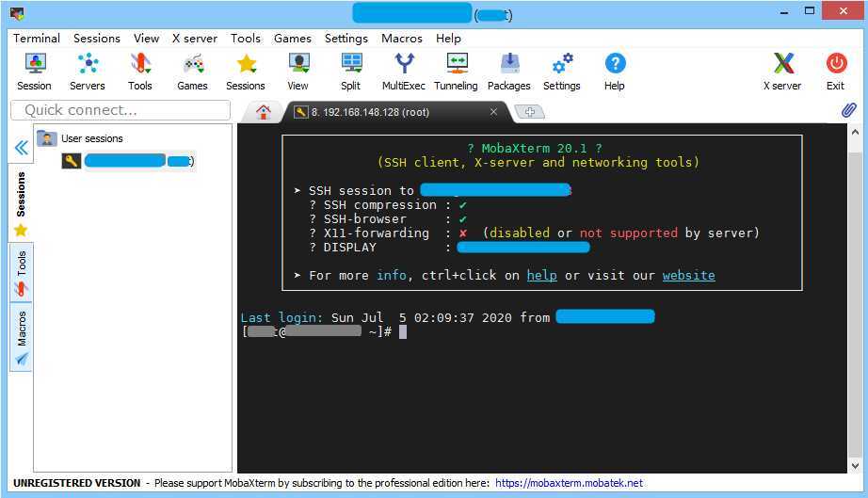The width and height of the screenshot is (868, 498).
Task: Open the Sessions menu in menu bar
Action: pyautogui.click(x=97, y=39)
